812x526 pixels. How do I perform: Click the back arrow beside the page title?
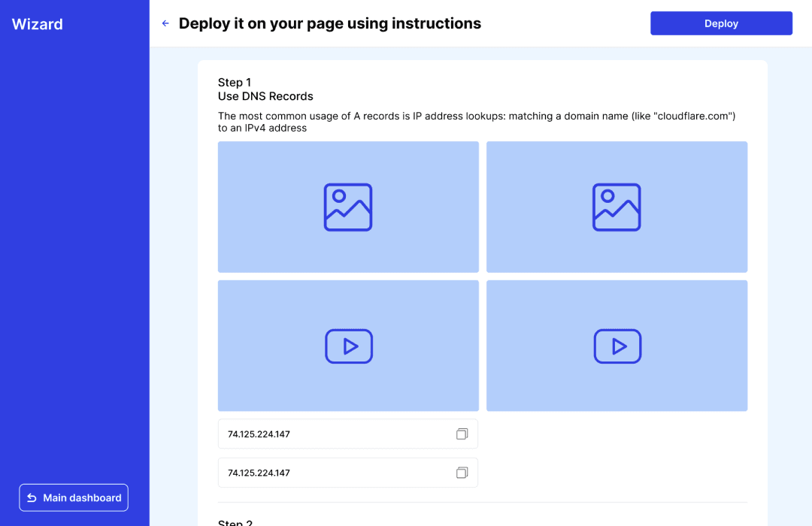tap(165, 23)
